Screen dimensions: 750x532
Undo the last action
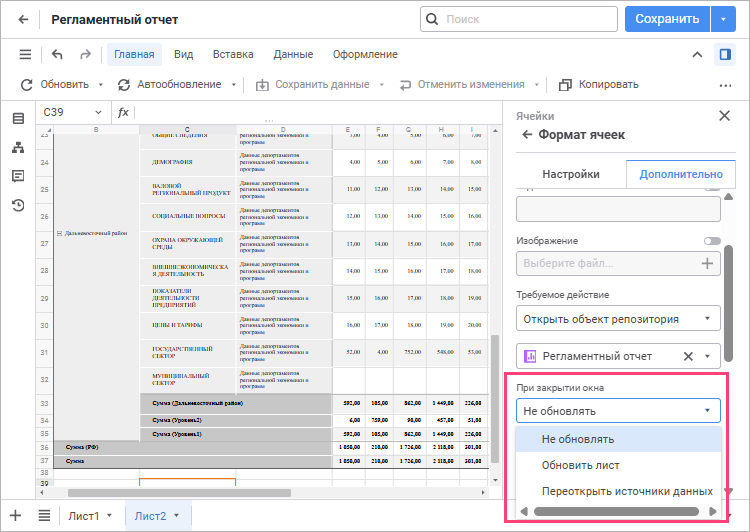pyautogui.click(x=57, y=55)
